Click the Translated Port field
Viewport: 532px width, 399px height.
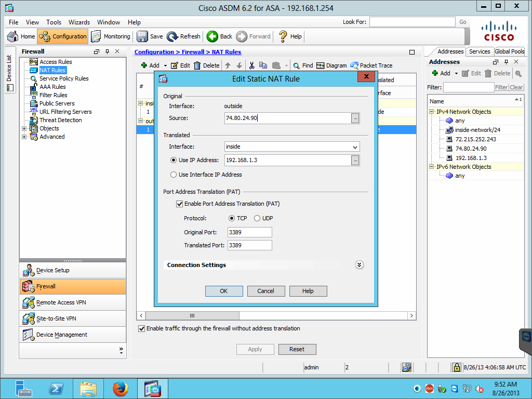pyautogui.click(x=250, y=245)
